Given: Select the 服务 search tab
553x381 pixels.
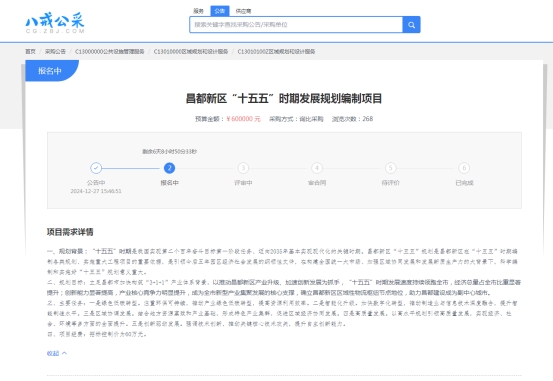Looking at the screenshot, I should tap(199, 11).
